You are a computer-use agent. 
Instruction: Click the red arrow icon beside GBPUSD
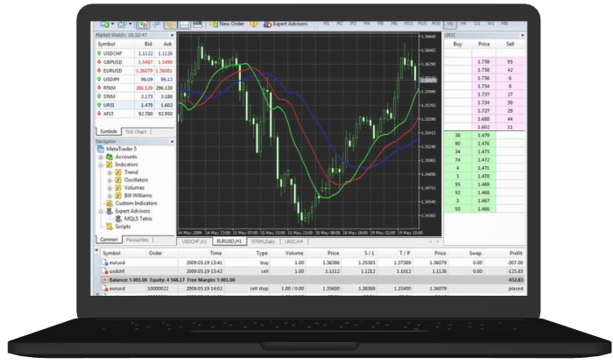[99, 62]
